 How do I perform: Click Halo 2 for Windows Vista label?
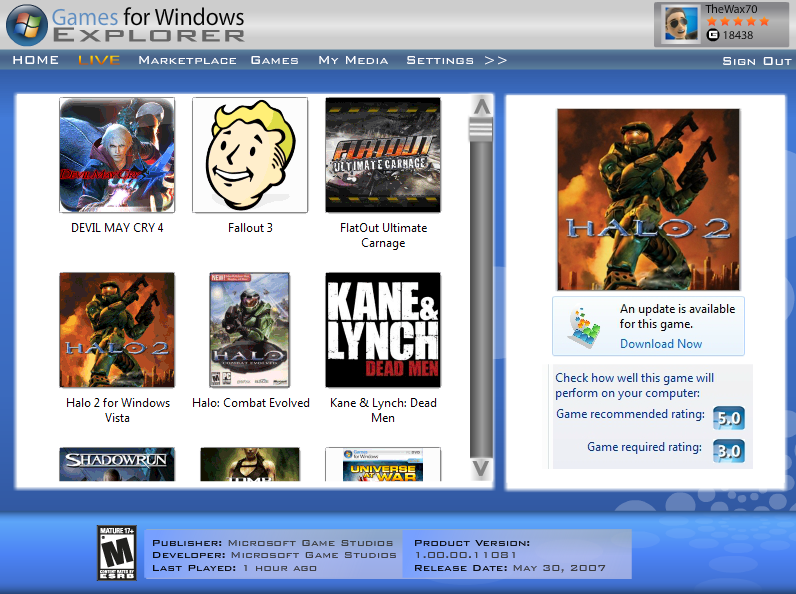(118, 410)
